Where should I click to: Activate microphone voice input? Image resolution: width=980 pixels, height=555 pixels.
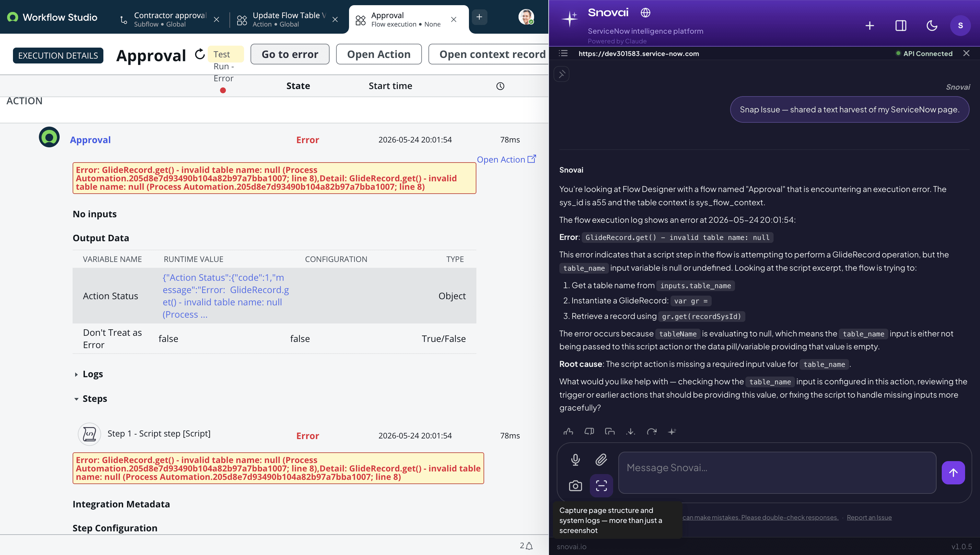[575, 460]
